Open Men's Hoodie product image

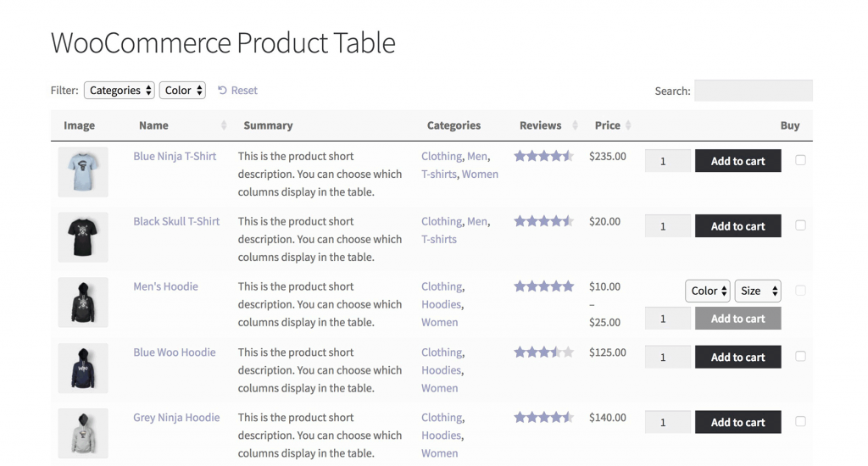pos(83,302)
